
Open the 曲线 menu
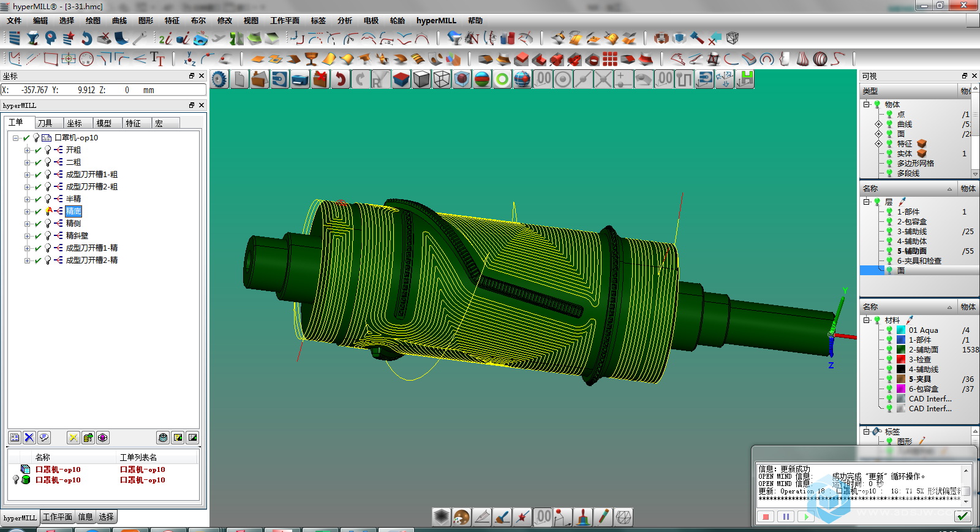119,20
